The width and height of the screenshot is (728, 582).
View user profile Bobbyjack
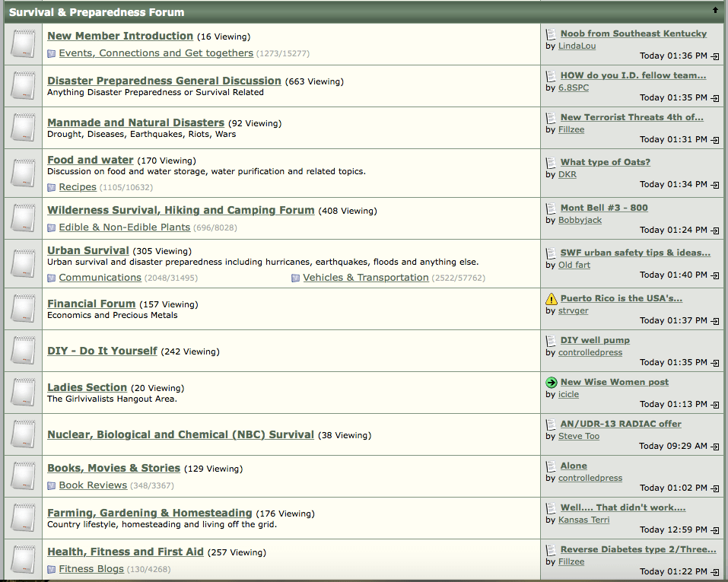[580, 220]
